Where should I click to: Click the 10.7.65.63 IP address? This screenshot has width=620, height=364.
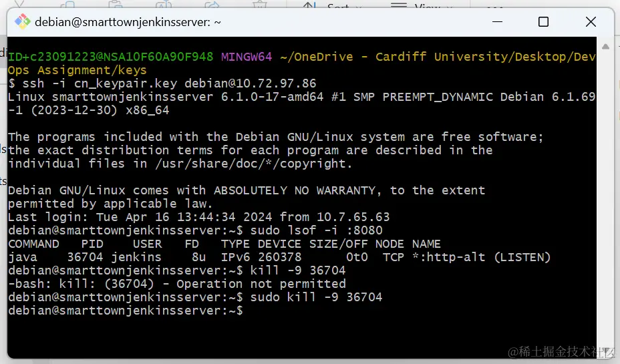[353, 217]
